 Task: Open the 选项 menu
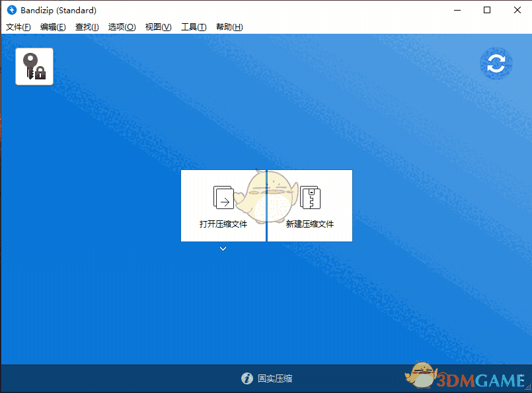pyautogui.click(x=122, y=26)
